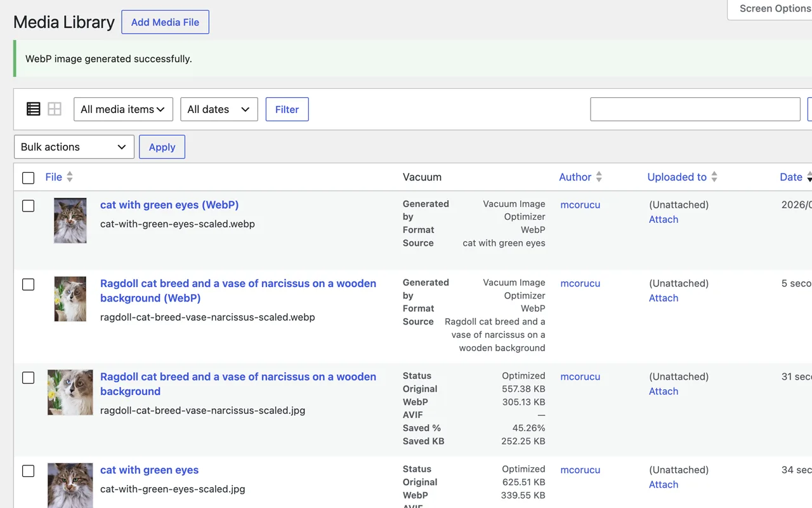Click the filename ragdoll-cat-breed-vase-narcissus-scaled.jpg
812x508 pixels.
click(x=203, y=410)
